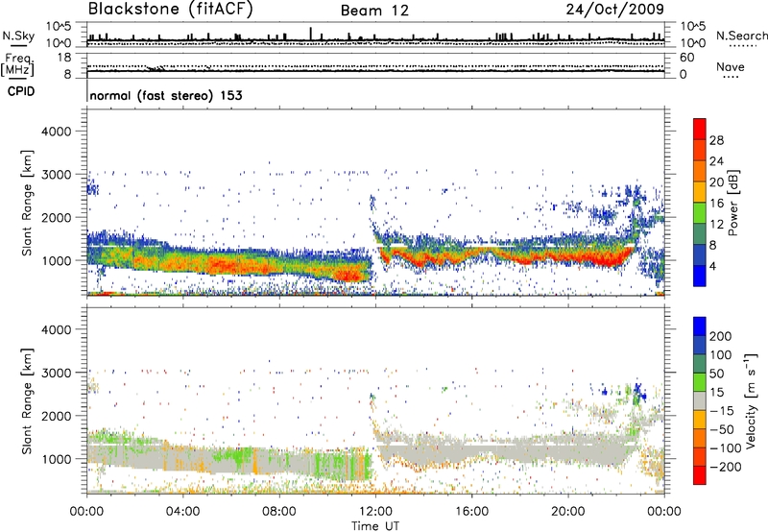Click Velocity colorbar segment between 100 and 200

tap(700, 345)
